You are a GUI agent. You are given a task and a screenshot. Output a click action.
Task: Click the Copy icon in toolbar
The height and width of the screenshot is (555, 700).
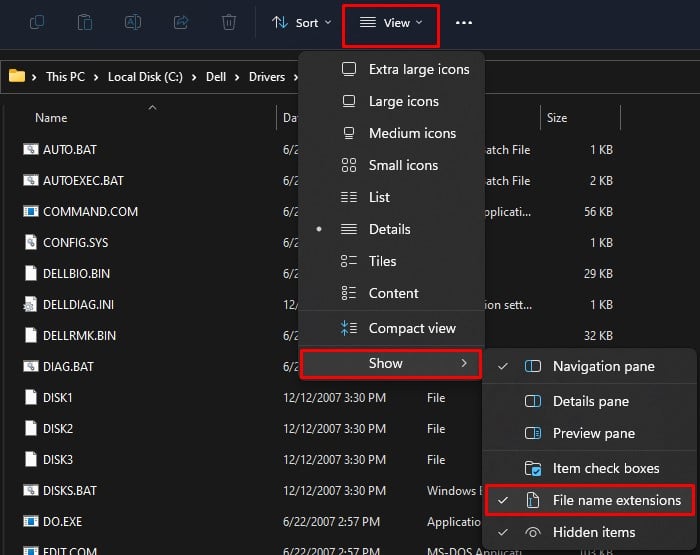tap(37, 22)
